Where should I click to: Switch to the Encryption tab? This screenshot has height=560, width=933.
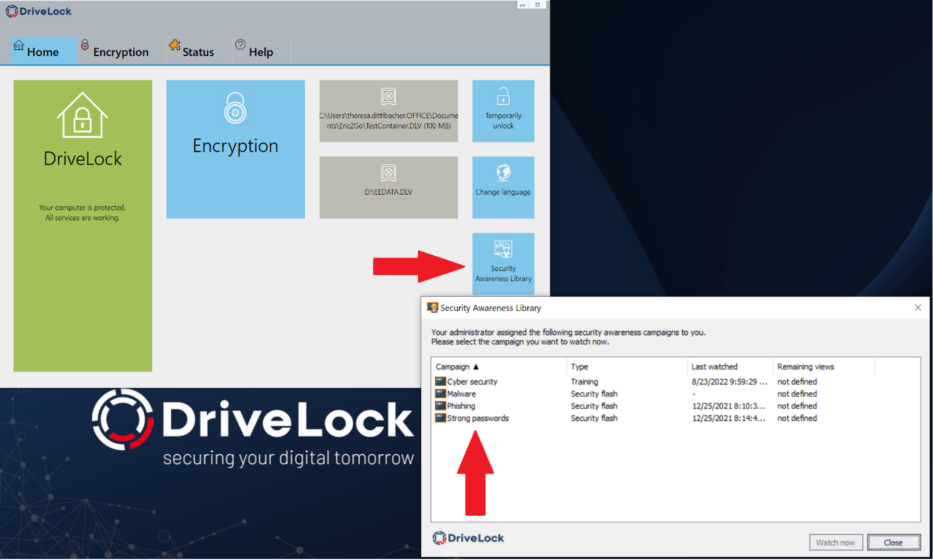[x=120, y=51]
